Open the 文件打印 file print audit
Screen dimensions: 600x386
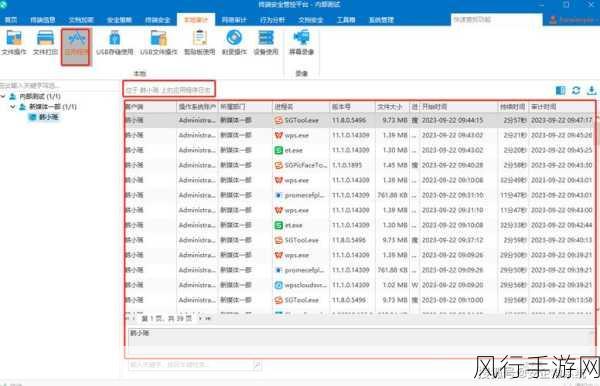pos(45,42)
